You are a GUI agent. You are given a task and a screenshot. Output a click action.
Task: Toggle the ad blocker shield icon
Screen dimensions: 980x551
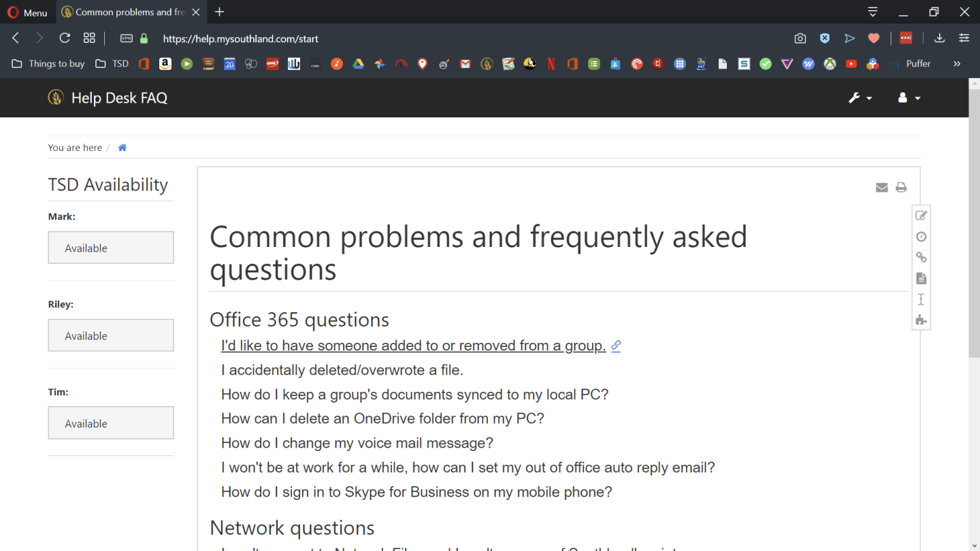click(825, 39)
